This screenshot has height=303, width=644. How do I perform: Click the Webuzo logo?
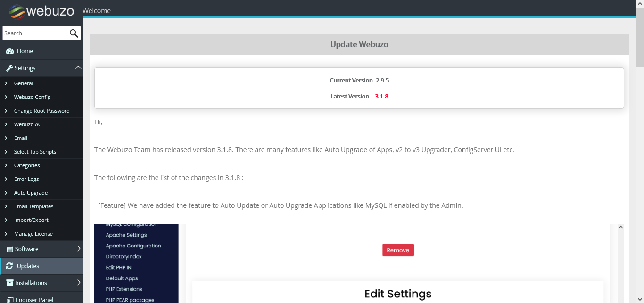pos(41,11)
